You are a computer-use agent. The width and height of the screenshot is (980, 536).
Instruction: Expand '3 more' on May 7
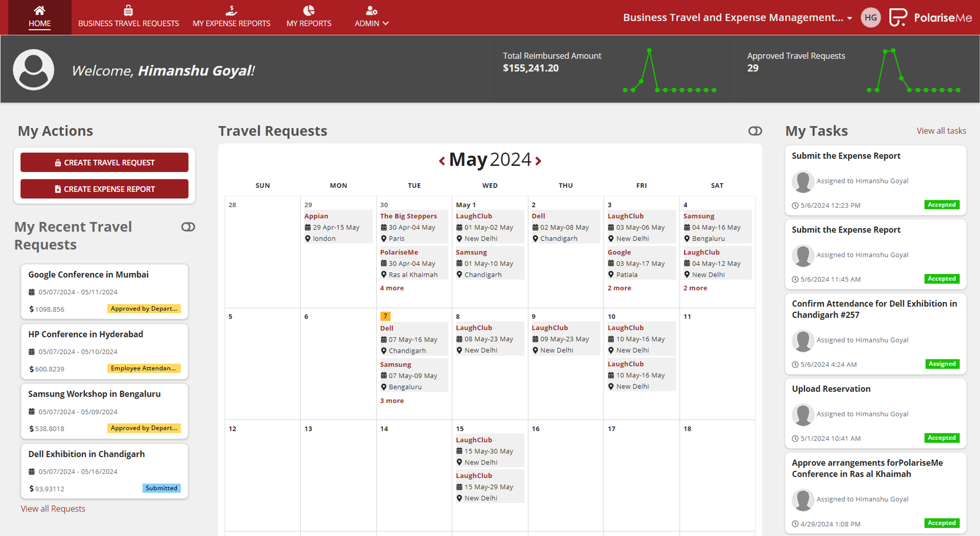pos(392,401)
